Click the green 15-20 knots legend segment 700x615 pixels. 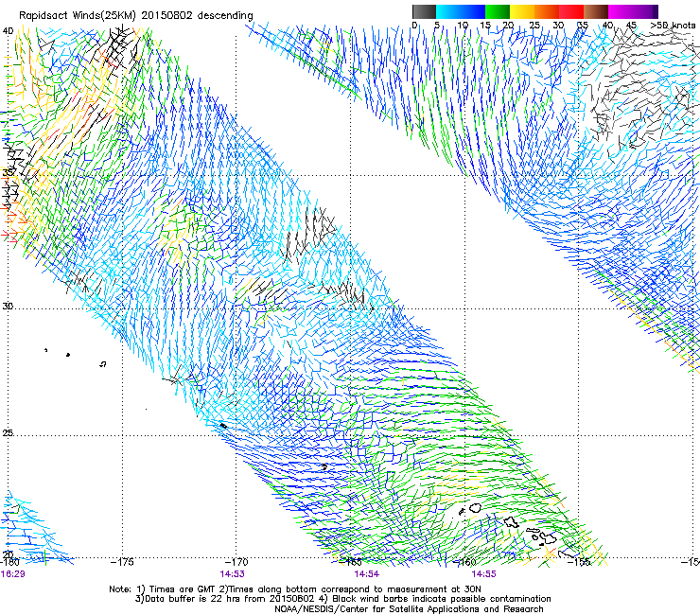[498, 11]
